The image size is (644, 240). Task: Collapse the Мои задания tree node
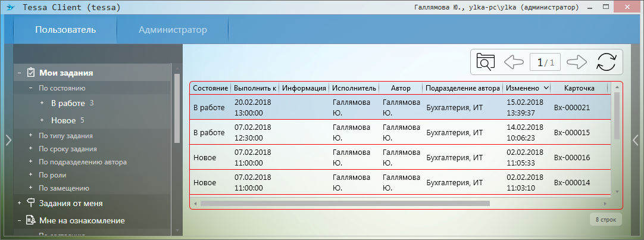pyautogui.click(x=20, y=73)
